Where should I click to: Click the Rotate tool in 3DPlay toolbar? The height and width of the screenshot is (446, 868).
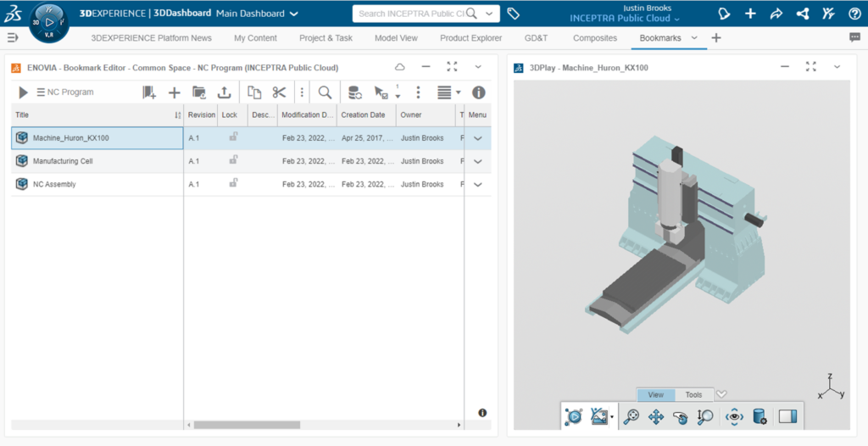click(x=680, y=416)
